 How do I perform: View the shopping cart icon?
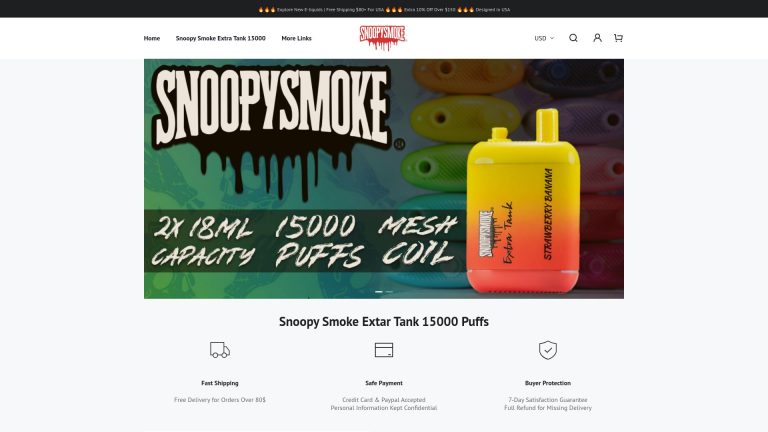coord(618,38)
